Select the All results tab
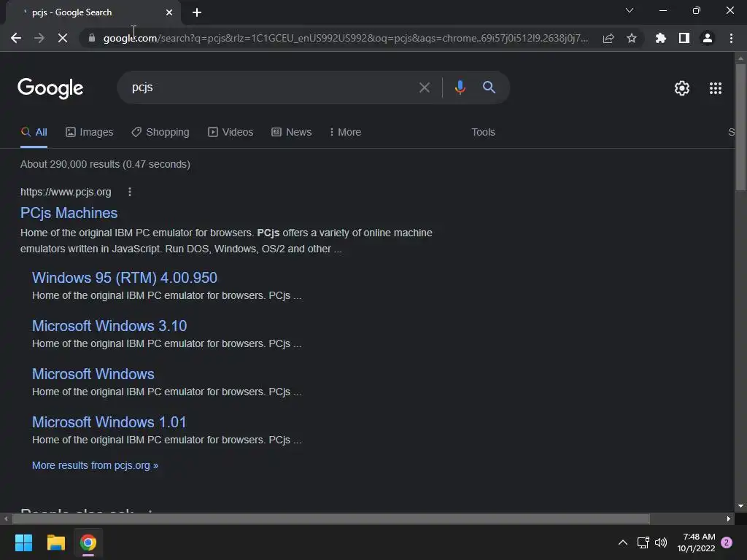The height and width of the screenshot is (560, 747). (x=34, y=132)
